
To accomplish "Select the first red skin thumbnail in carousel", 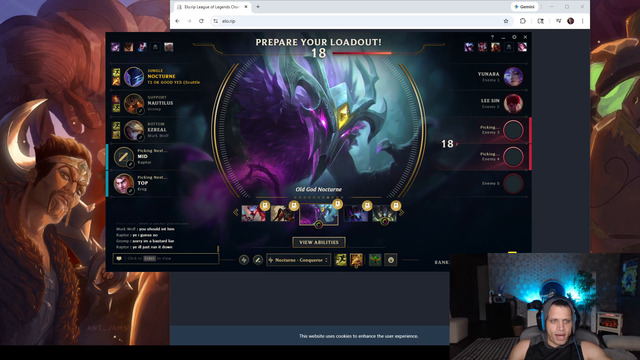I will (x=253, y=213).
